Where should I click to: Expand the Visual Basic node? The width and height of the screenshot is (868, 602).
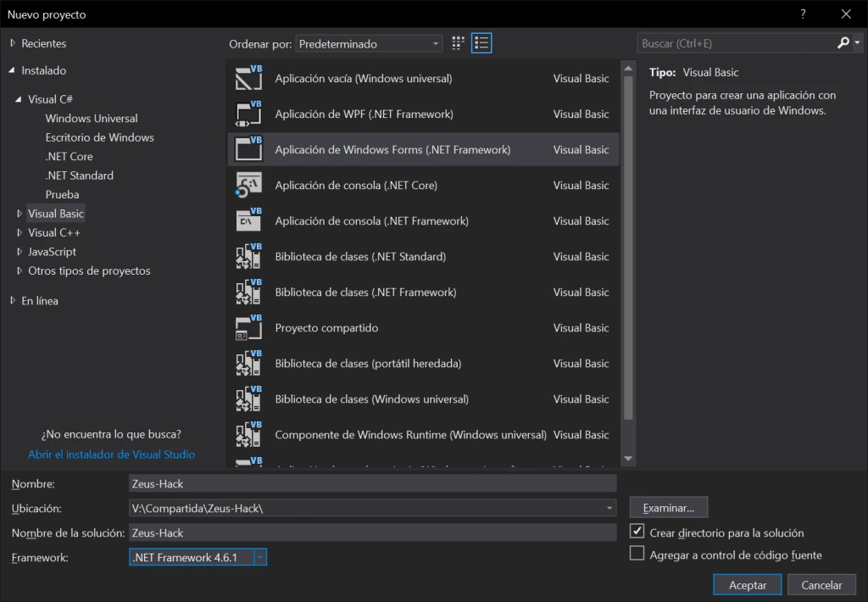[x=19, y=213]
